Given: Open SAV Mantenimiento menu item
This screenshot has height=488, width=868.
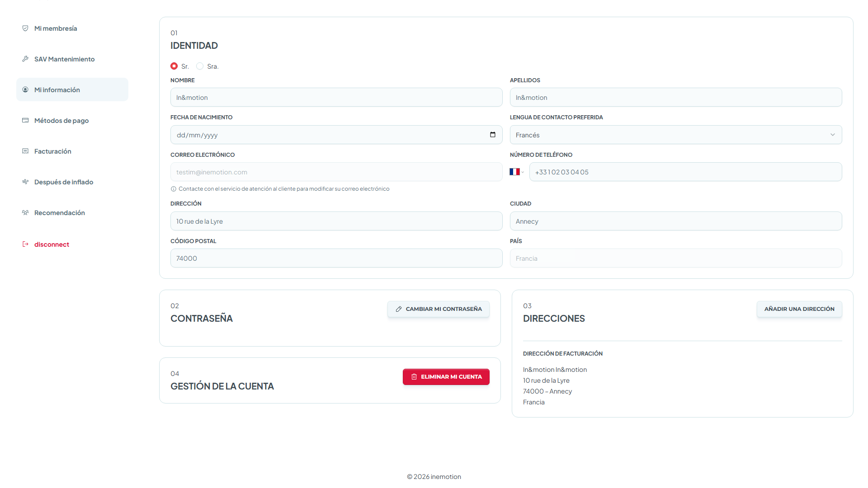Looking at the screenshot, I should pos(72,59).
